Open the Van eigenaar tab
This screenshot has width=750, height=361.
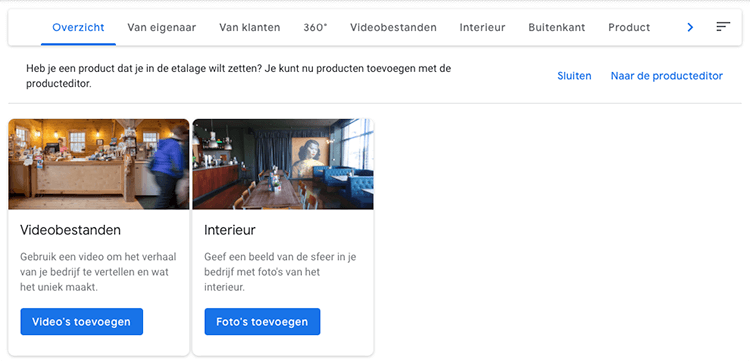tap(162, 28)
